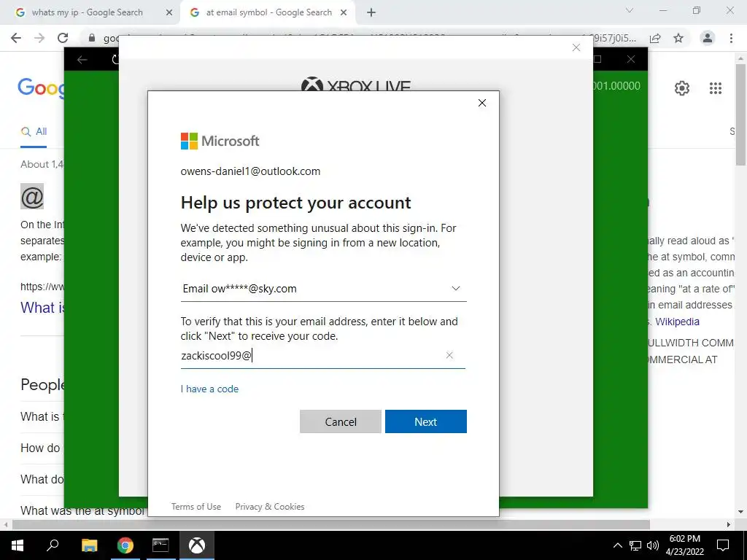
Task: Maximize the Xbox app window
Action: 599,59
